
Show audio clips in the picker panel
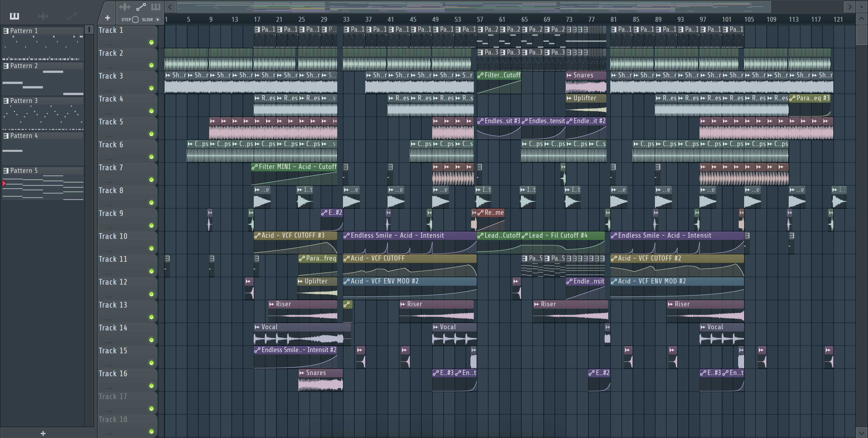[x=43, y=16]
